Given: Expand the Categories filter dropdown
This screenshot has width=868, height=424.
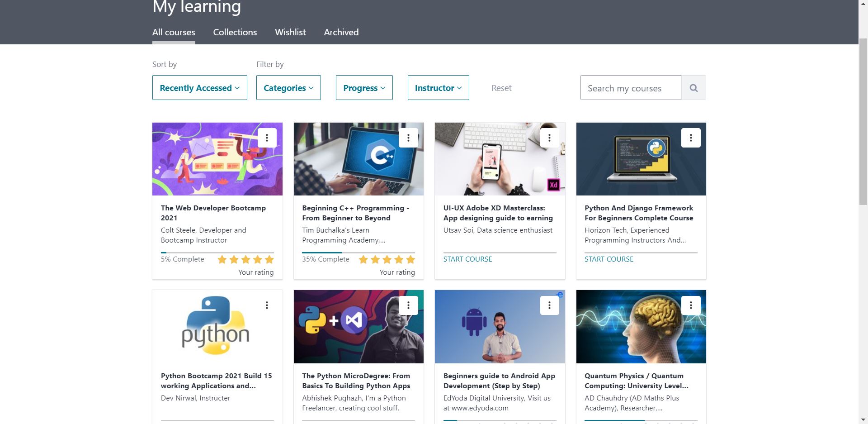Looking at the screenshot, I should (288, 88).
